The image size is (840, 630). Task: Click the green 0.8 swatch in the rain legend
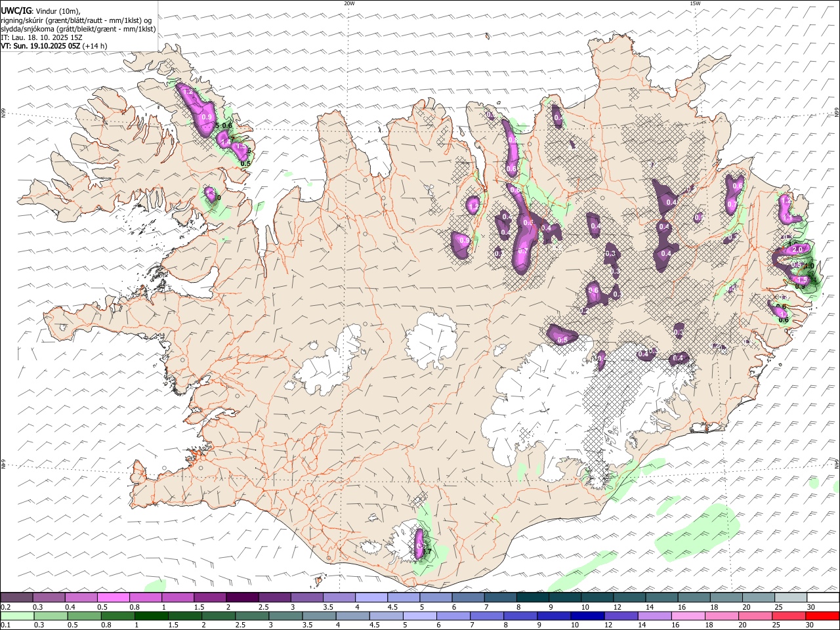click(117, 616)
